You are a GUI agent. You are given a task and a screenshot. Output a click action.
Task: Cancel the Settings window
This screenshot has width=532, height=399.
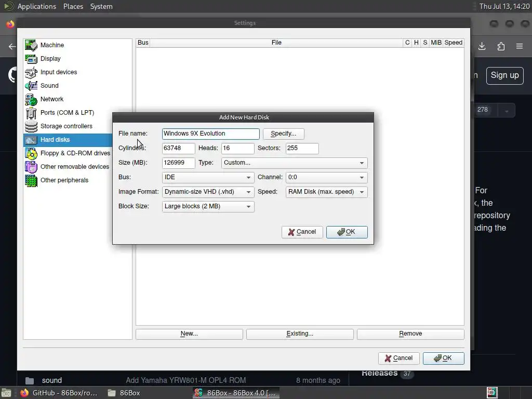pyautogui.click(x=398, y=358)
